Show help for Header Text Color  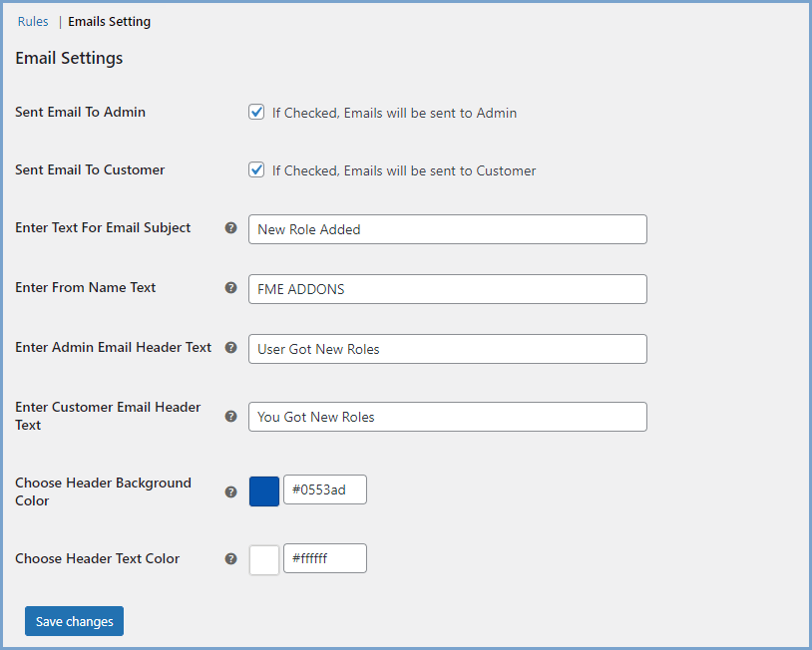pos(230,559)
